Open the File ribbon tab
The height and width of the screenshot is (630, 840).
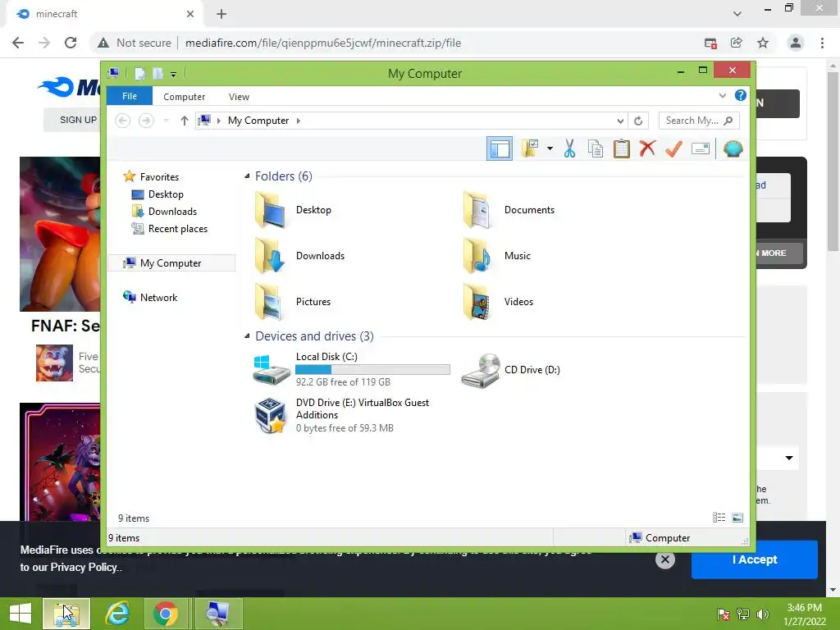point(129,96)
